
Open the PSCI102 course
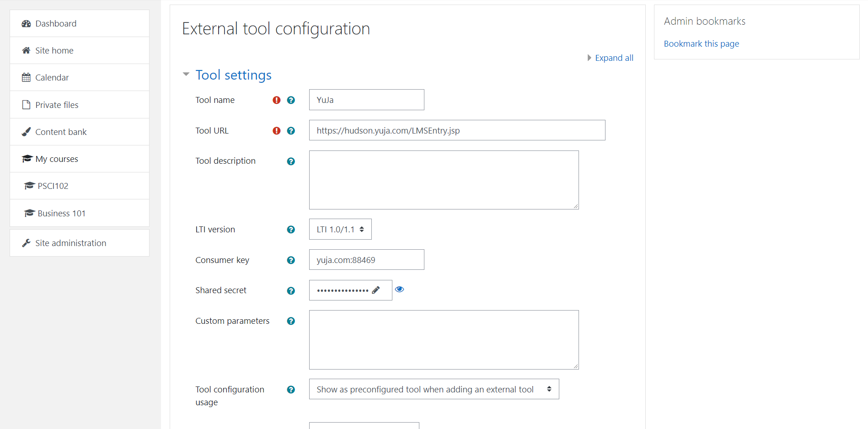click(x=53, y=186)
